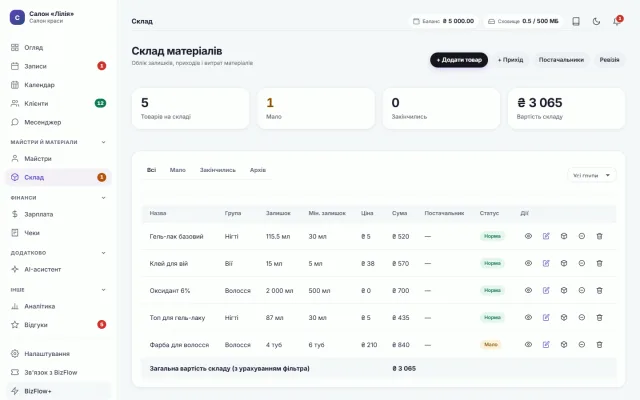
Task: View details of Фарба для волосся row
Action: point(528,344)
